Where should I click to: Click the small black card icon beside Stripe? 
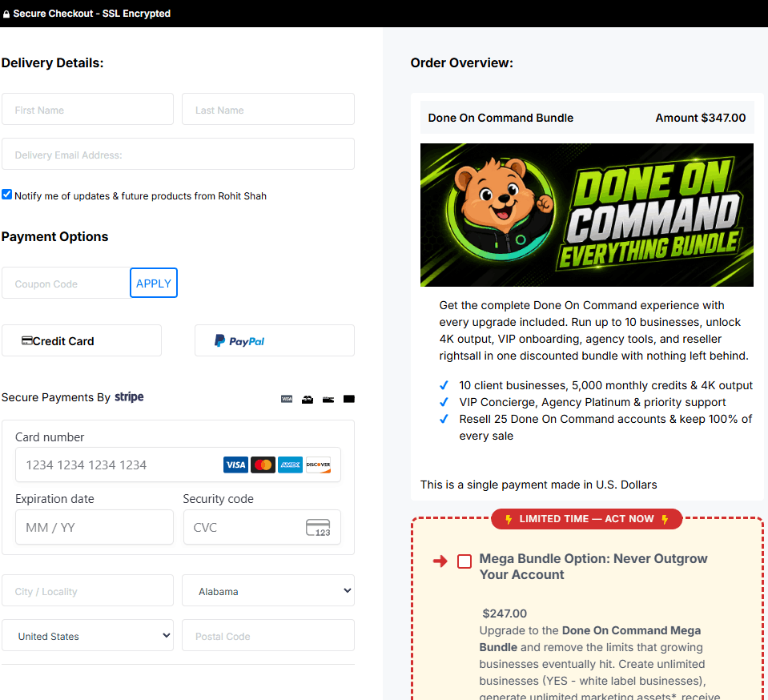(348, 399)
